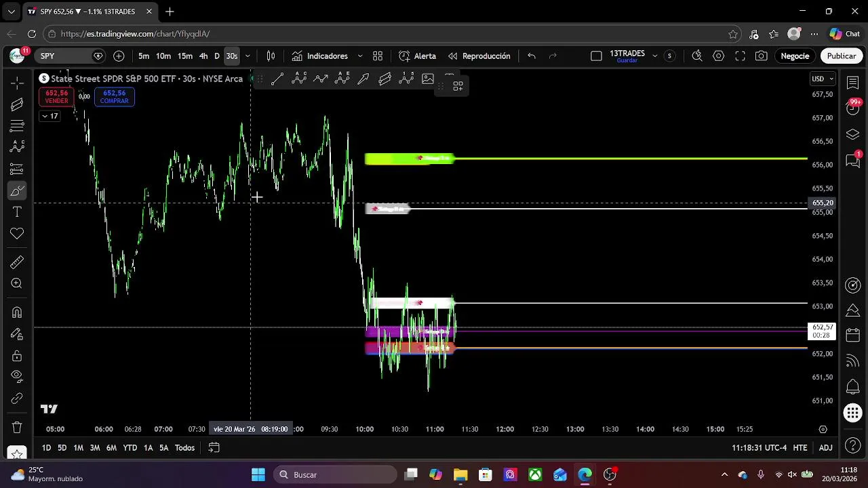Open the compare or add symbol button
Image resolution: width=868 pixels, height=488 pixels.
[119, 56]
